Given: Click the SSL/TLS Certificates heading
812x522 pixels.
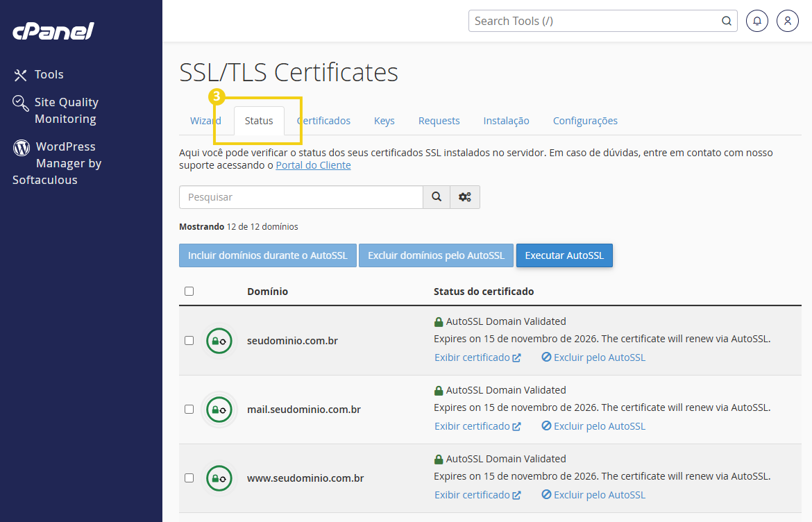Looking at the screenshot, I should (289, 72).
